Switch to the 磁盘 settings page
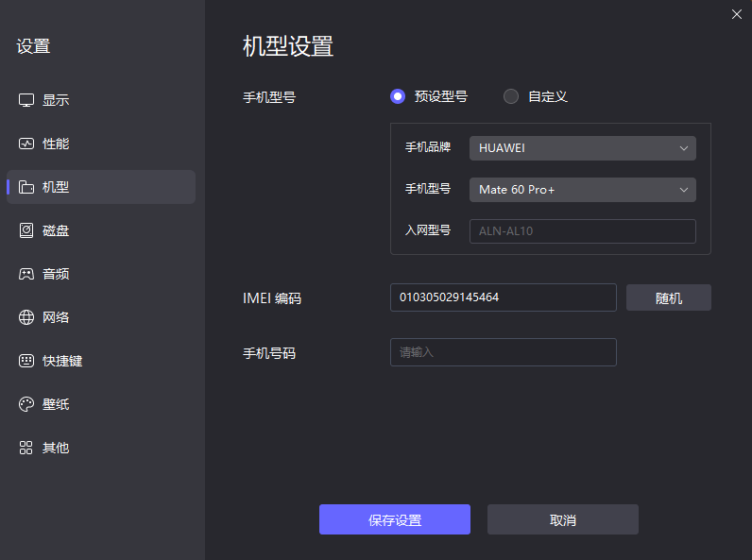Image resolution: width=752 pixels, height=560 pixels. [x=101, y=230]
